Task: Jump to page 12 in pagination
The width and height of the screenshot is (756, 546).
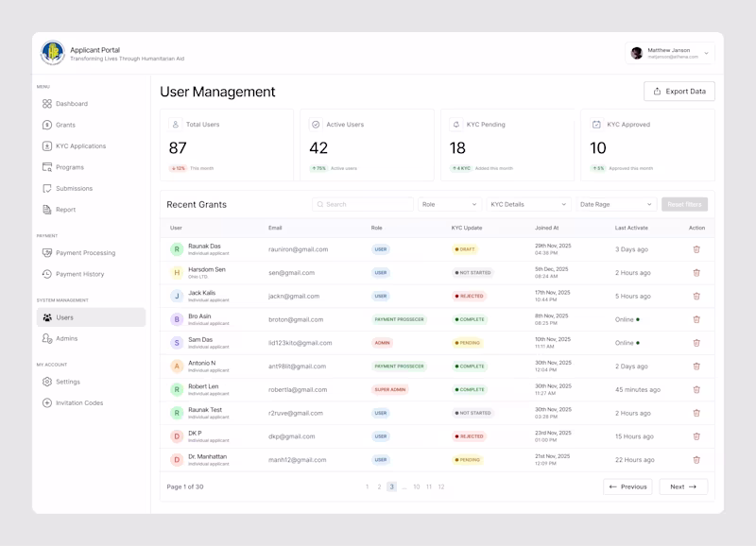Action: point(441,486)
